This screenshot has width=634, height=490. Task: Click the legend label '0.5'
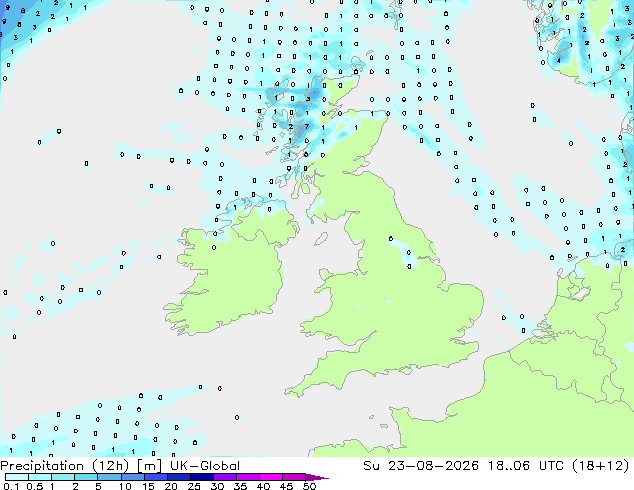coord(35,486)
